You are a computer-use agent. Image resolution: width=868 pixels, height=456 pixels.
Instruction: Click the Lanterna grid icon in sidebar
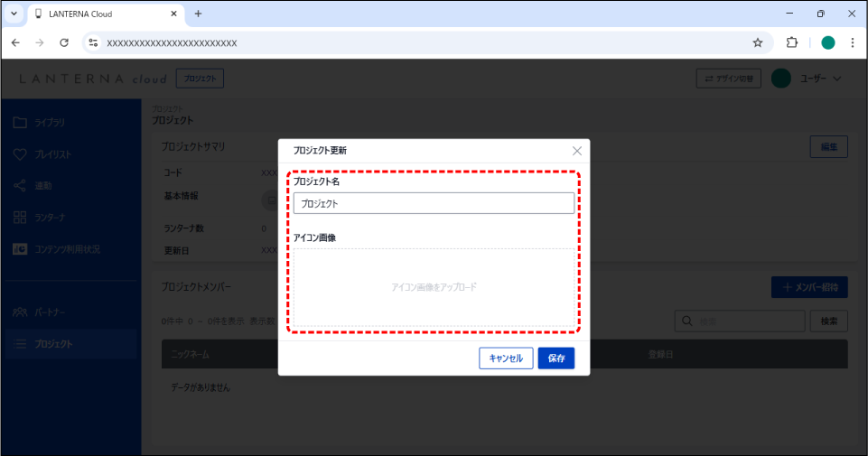(x=20, y=218)
